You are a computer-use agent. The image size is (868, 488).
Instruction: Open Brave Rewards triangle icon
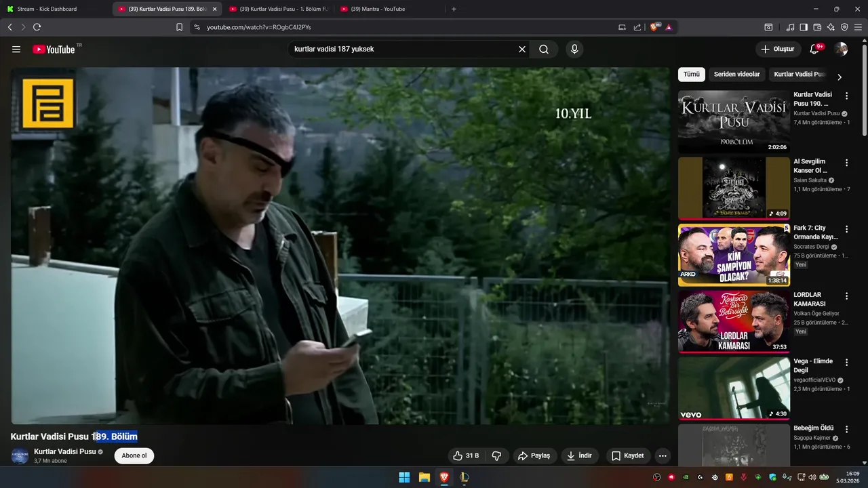(x=669, y=27)
